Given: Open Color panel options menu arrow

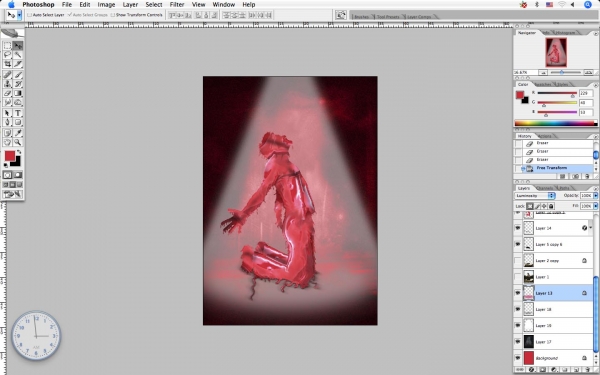Looking at the screenshot, I should point(595,85).
